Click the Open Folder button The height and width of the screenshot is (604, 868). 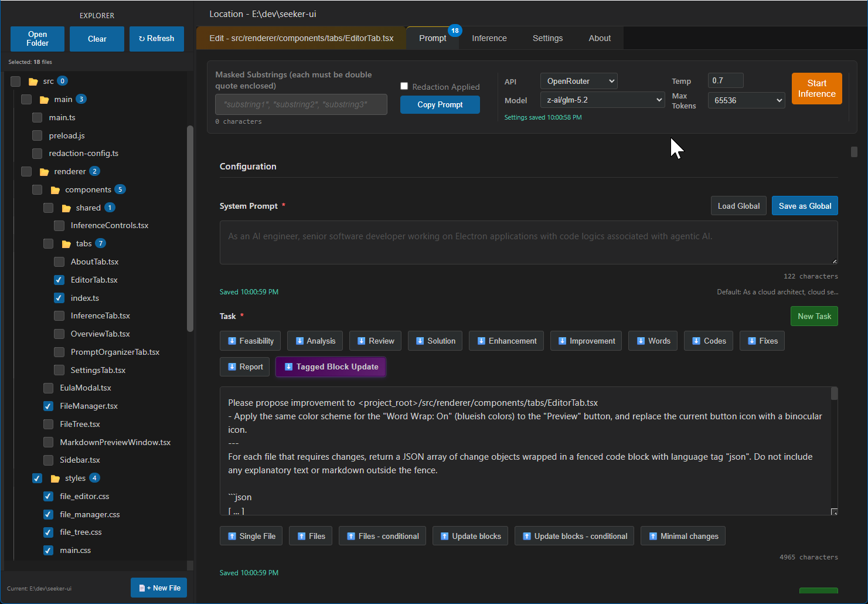[38, 39]
